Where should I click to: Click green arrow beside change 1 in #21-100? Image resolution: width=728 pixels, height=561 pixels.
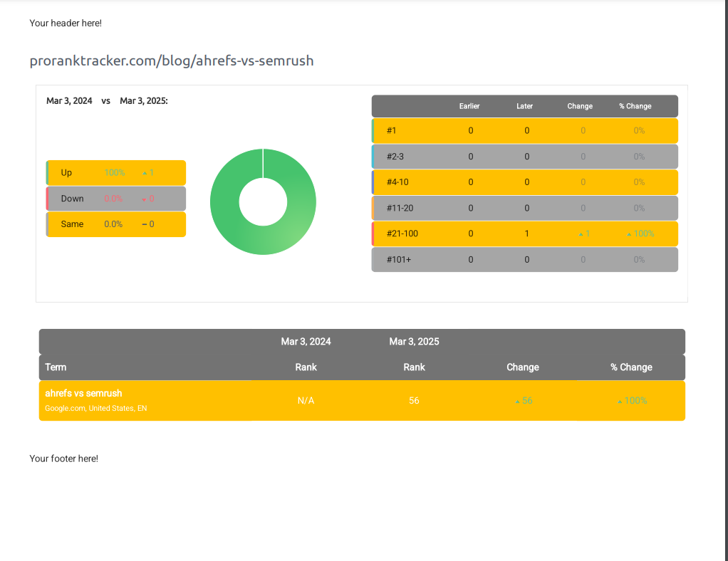tap(581, 234)
